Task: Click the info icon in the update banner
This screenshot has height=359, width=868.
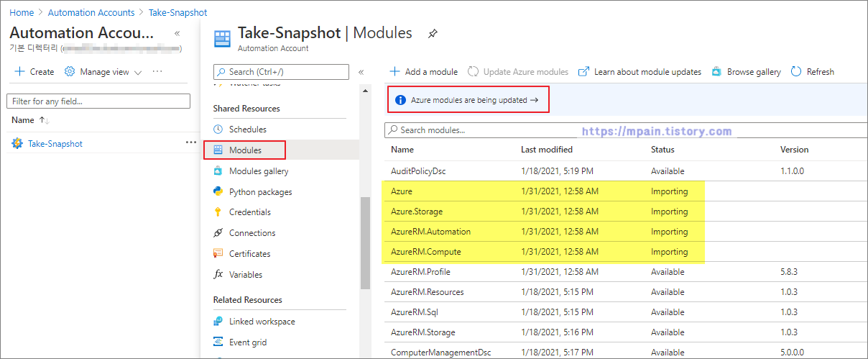Action: tap(400, 100)
